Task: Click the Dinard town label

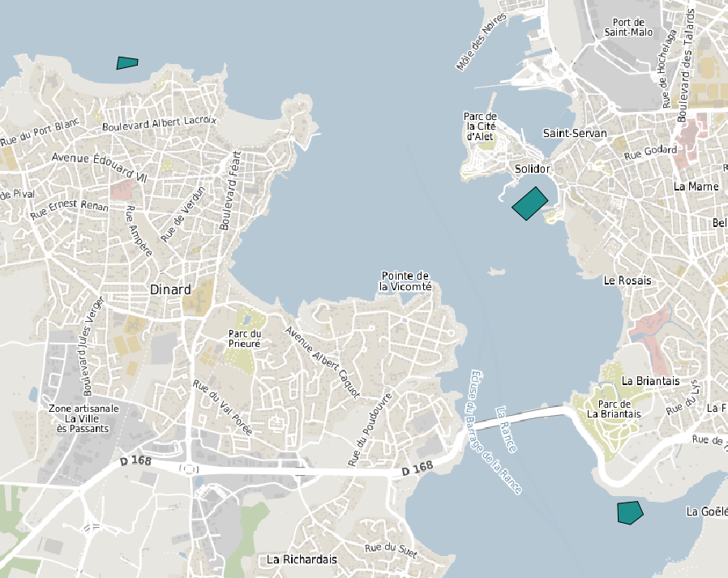Action: click(x=170, y=289)
